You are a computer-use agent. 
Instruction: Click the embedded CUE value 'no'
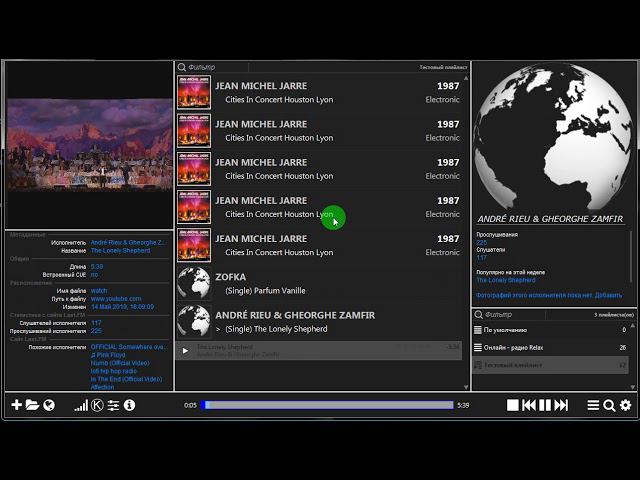point(94,275)
